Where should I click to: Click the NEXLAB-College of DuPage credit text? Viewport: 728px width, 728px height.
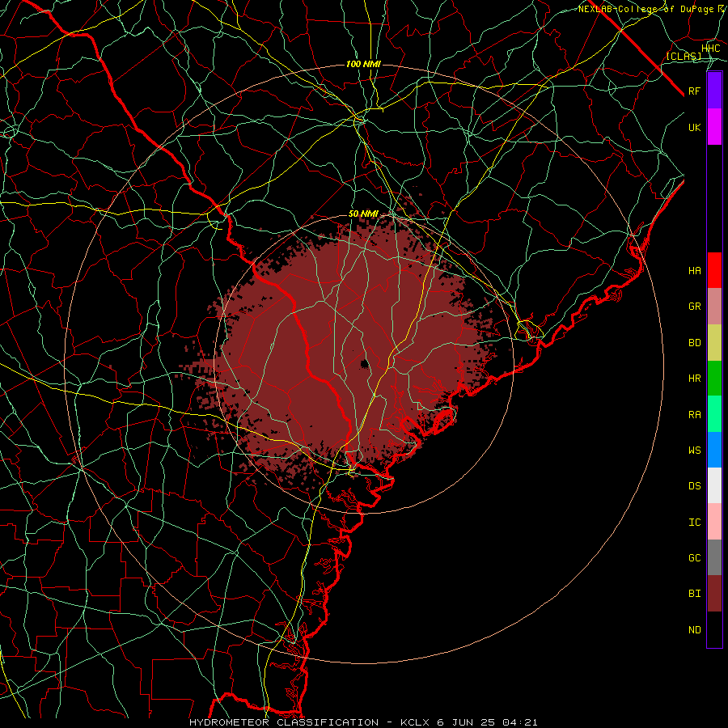(648, 9)
